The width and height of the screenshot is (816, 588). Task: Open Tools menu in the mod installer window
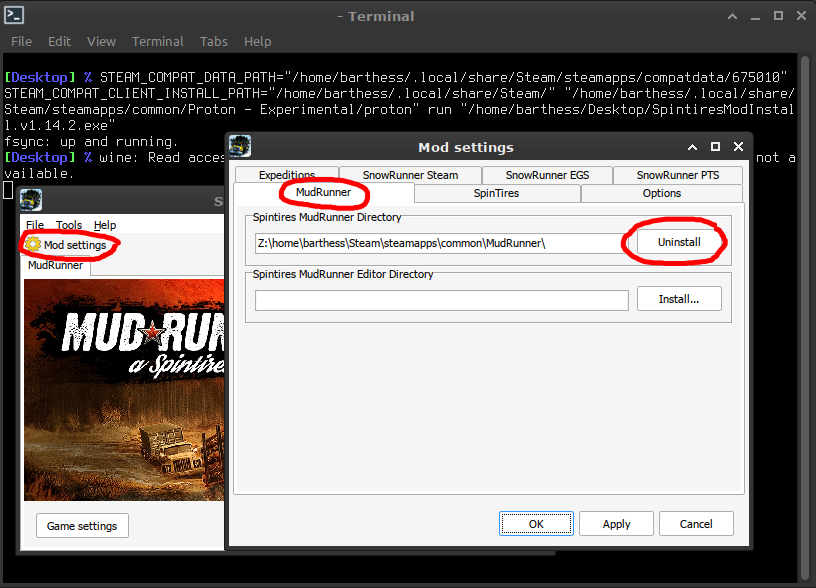(69, 225)
